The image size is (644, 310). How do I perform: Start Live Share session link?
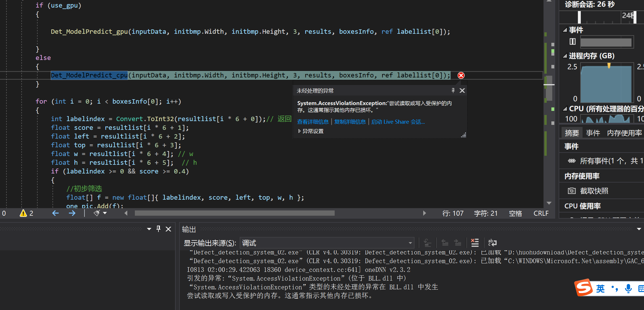coord(398,122)
